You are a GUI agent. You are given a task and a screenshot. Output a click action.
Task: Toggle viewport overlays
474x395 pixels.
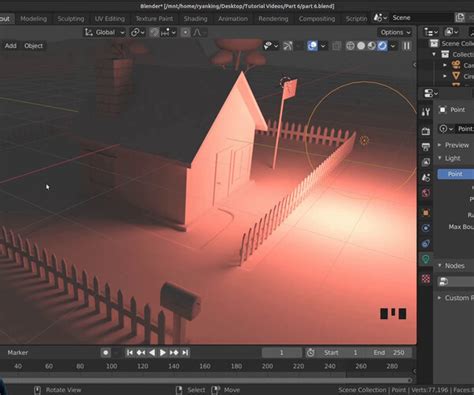coord(312,46)
